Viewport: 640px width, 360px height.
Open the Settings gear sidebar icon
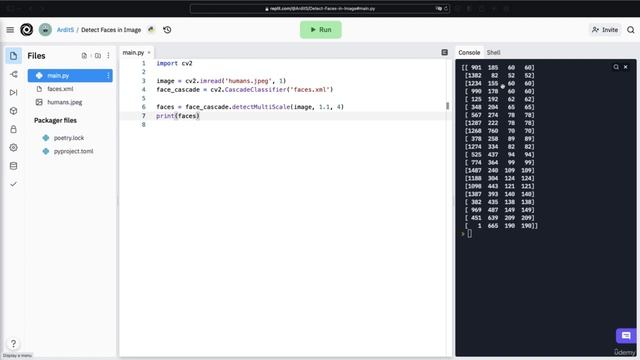click(x=13, y=148)
